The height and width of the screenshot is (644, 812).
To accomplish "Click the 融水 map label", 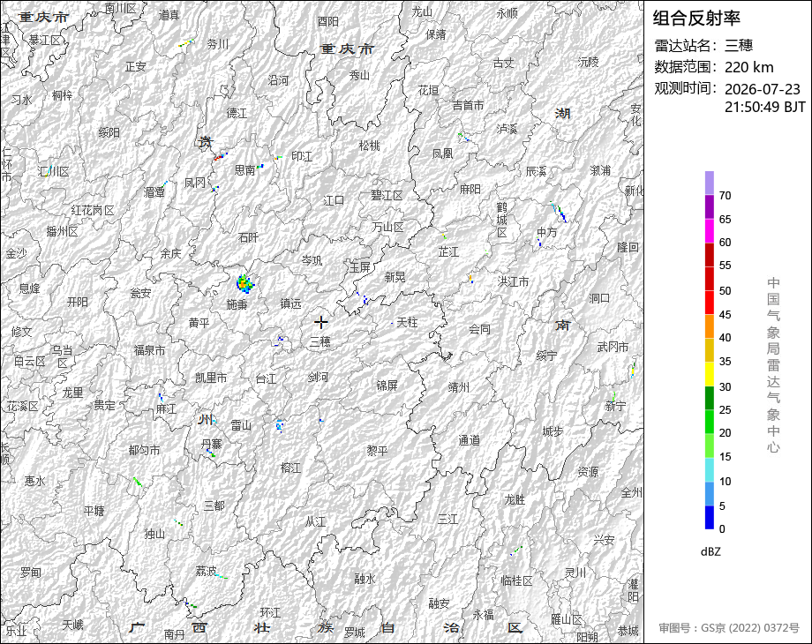I will tap(365, 579).
